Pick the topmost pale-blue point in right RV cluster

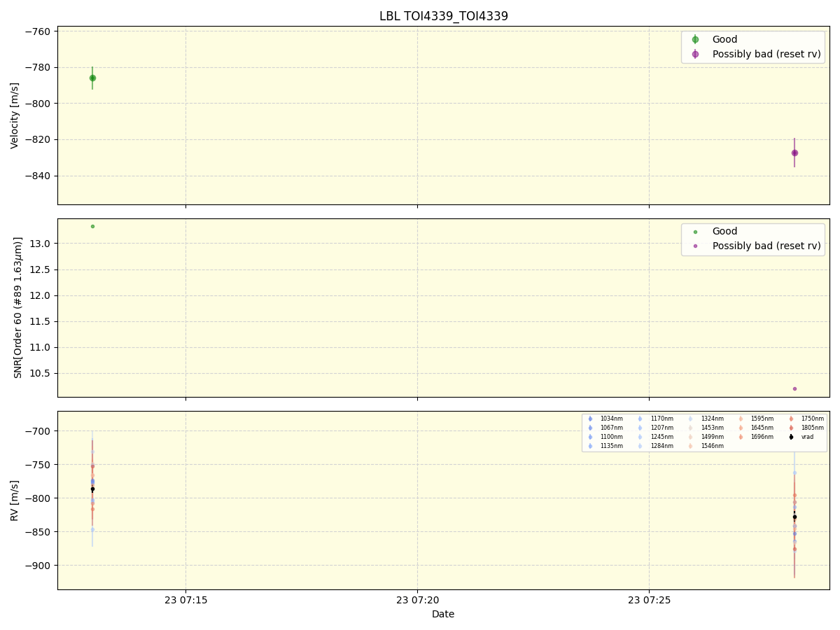[794, 472]
